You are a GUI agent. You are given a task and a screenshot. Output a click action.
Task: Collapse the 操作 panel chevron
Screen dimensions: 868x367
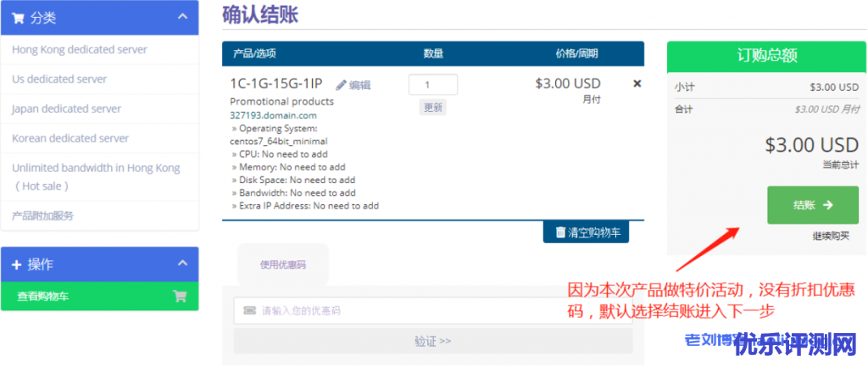click(x=182, y=264)
